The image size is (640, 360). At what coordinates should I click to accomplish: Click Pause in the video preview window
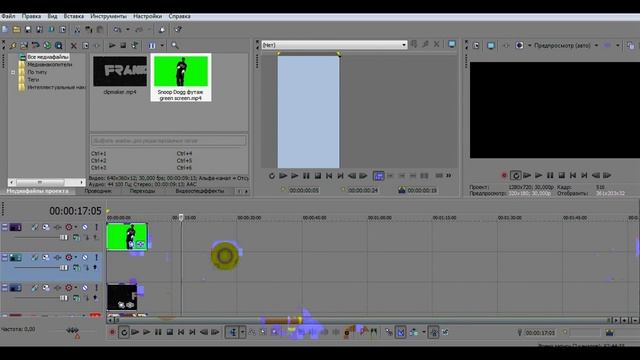tap(550, 176)
